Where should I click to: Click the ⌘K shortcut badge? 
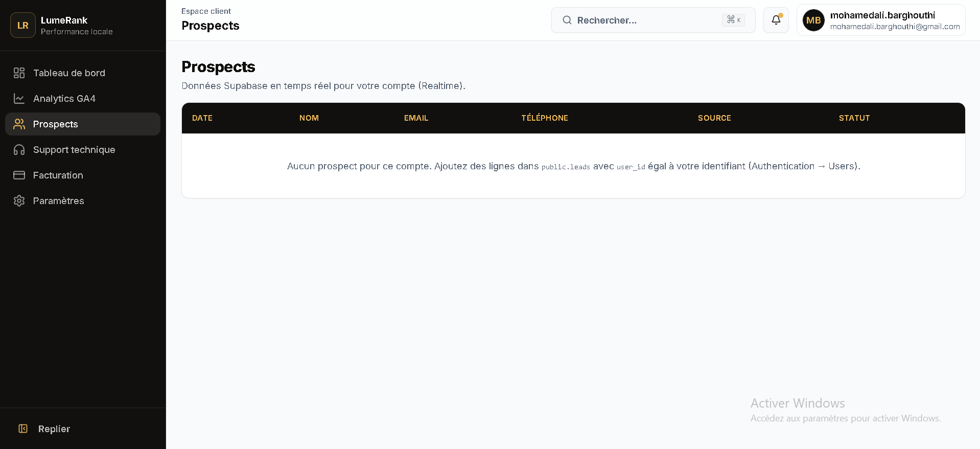[x=733, y=20]
